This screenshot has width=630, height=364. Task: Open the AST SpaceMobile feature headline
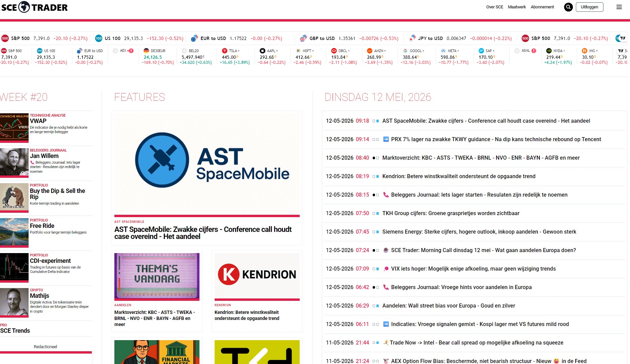pos(203,233)
